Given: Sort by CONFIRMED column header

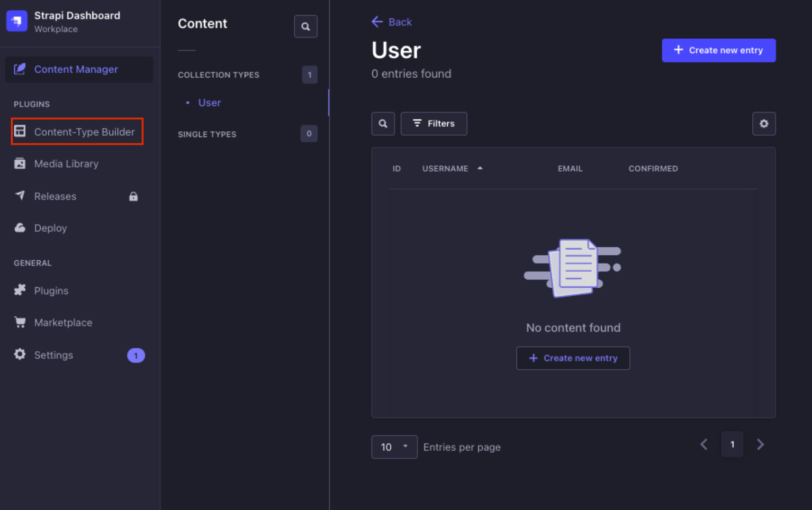Looking at the screenshot, I should [653, 169].
